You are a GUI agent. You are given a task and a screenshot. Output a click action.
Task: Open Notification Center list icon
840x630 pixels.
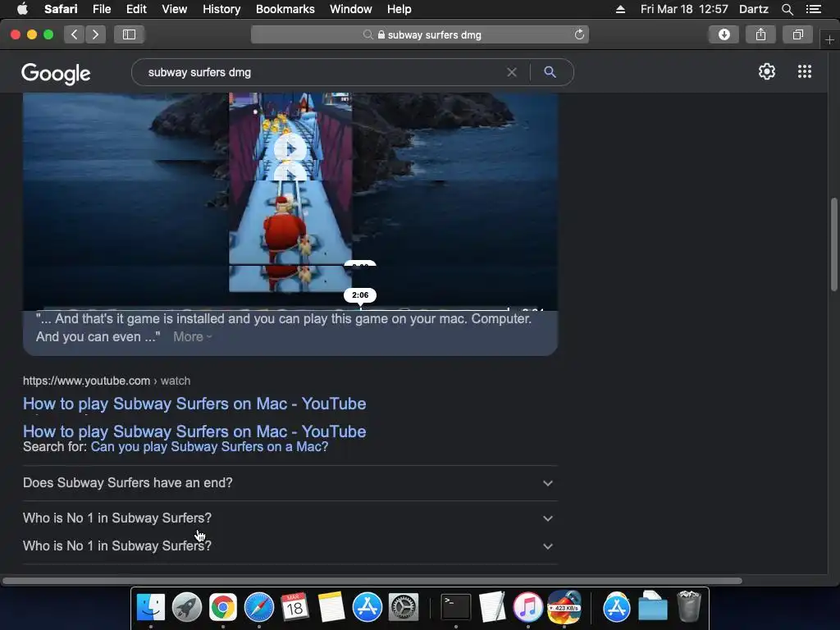pyautogui.click(x=813, y=9)
